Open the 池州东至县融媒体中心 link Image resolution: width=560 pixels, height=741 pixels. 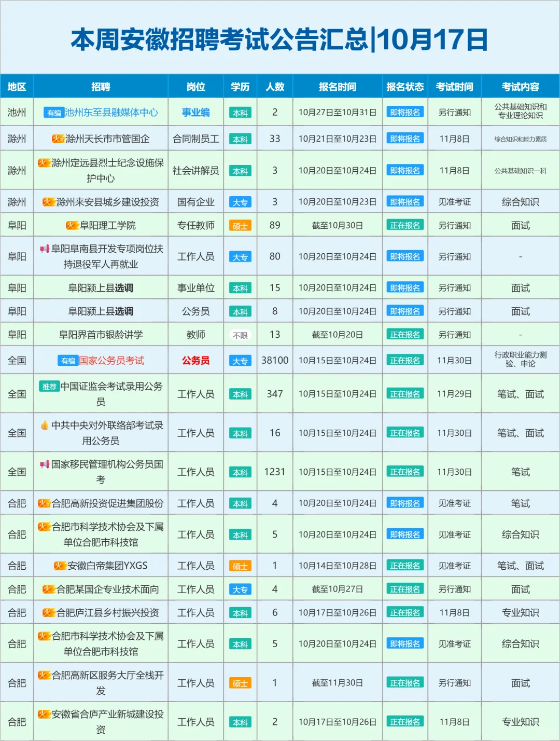tap(111, 113)
